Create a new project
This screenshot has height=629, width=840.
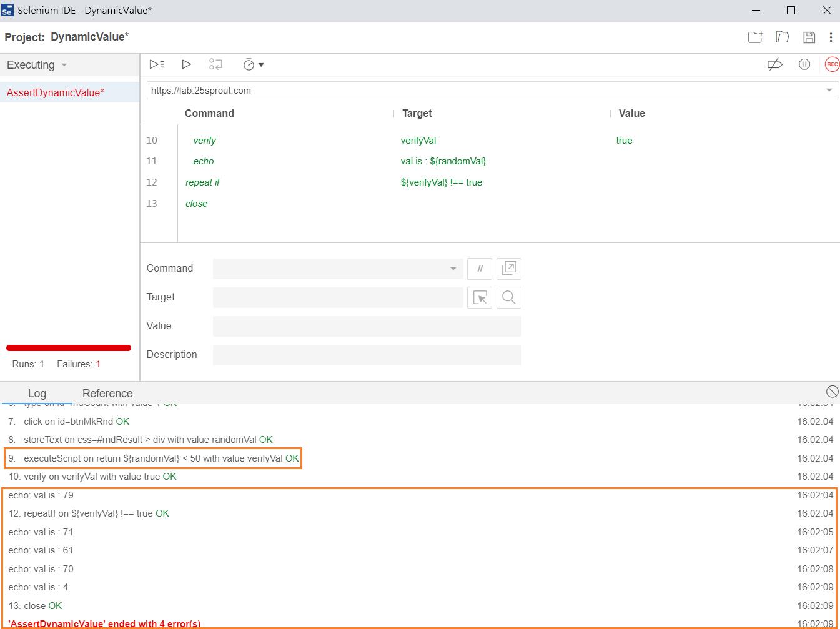coord(756,37)
